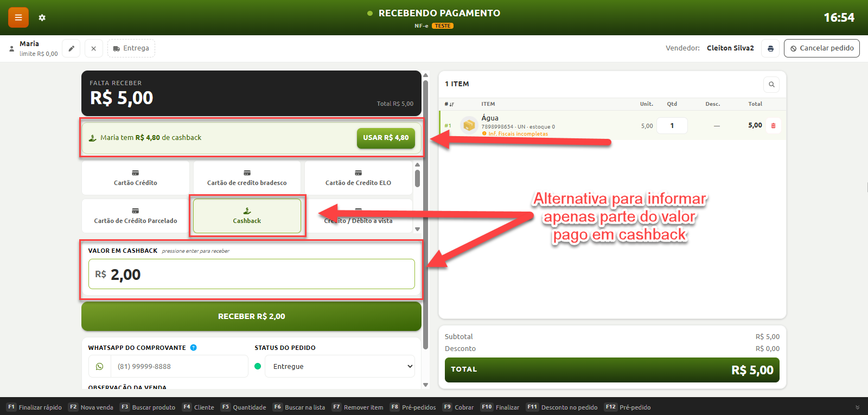Select F5 Quantidade shortcut
Viewport: 868px width, 415px height.
244,407
